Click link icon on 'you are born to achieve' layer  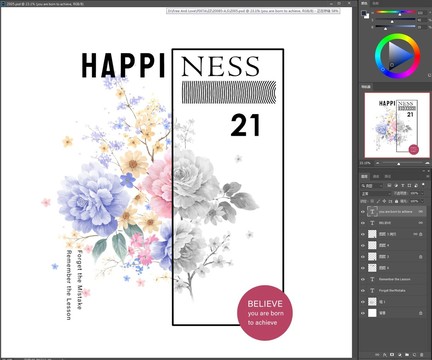(421, 211)
